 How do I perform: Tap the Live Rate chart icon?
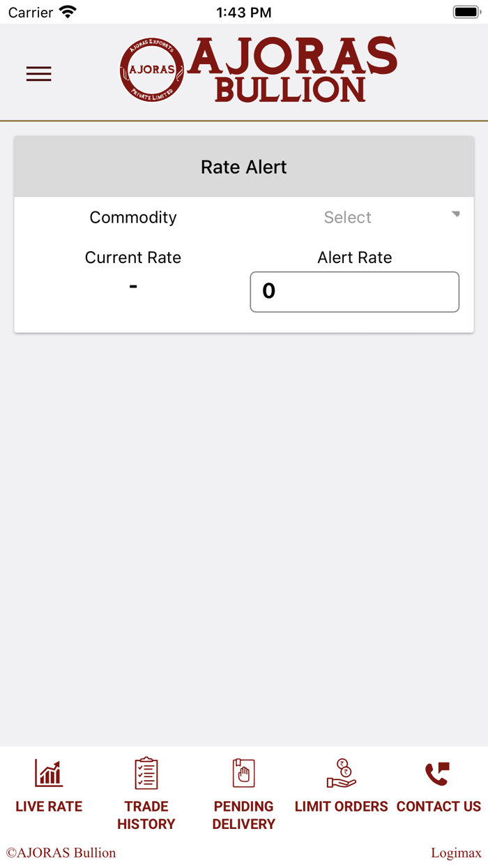[49, 773]
